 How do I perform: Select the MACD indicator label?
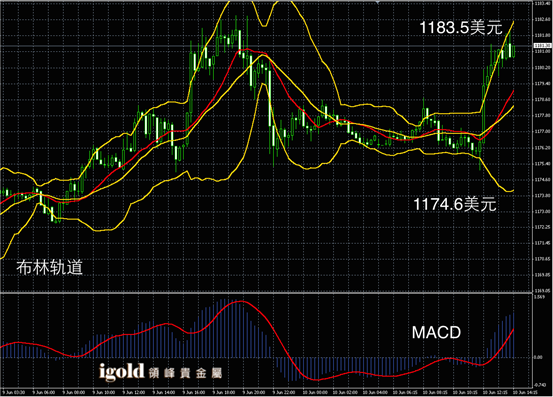(x=436, y=332)
